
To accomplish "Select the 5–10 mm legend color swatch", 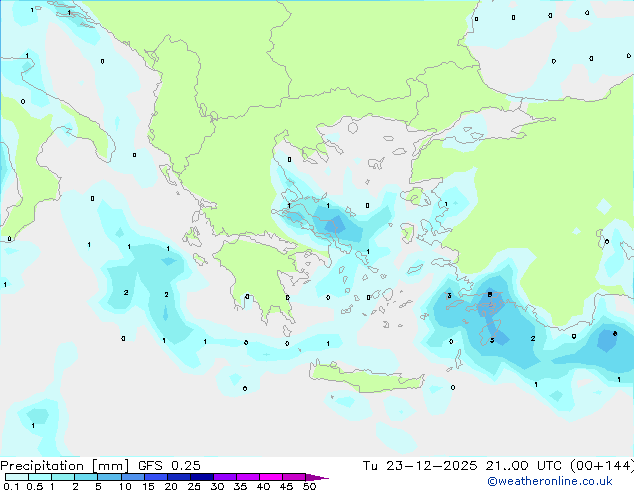I will (x=110, y=477).
